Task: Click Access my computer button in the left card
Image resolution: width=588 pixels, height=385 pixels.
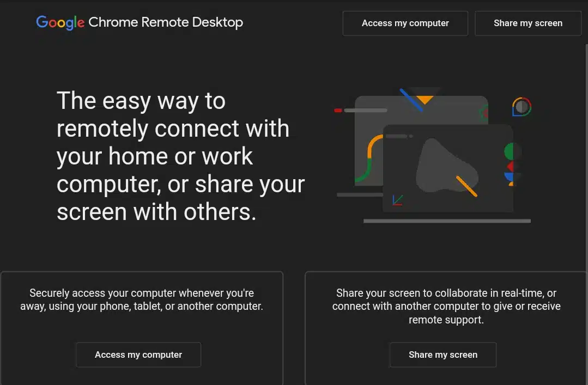Action: pos(138,355)
